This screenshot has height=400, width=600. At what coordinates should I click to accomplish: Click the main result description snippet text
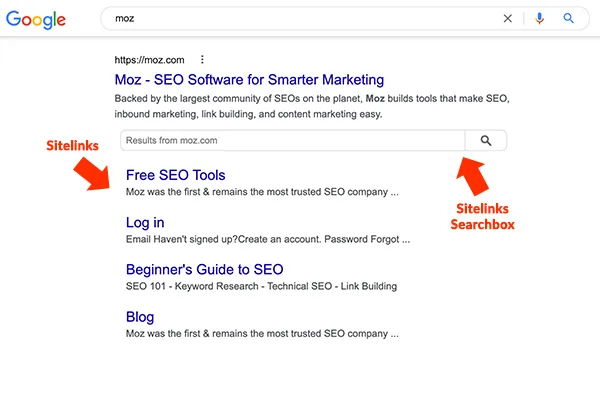coord(312,106)
